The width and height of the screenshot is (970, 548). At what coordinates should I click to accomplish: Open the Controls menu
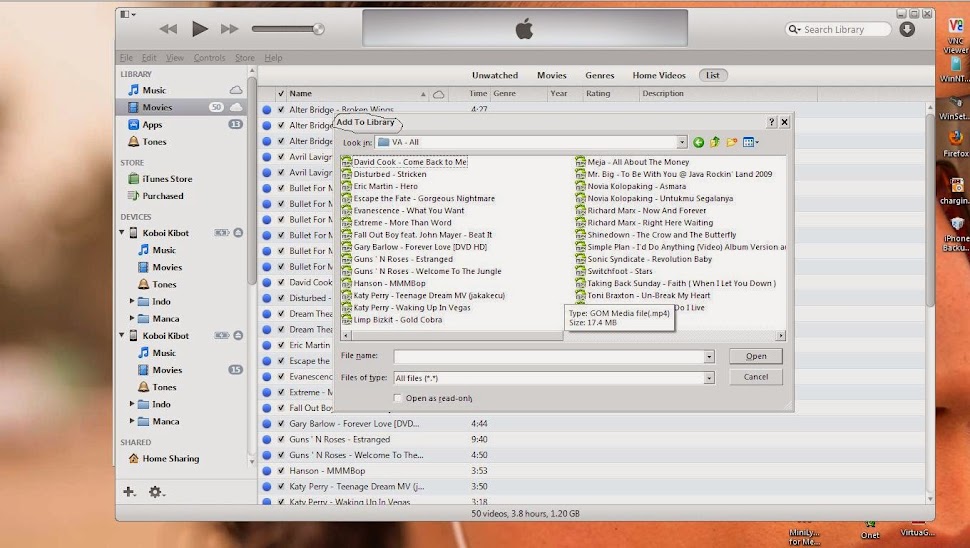[209, 58]
